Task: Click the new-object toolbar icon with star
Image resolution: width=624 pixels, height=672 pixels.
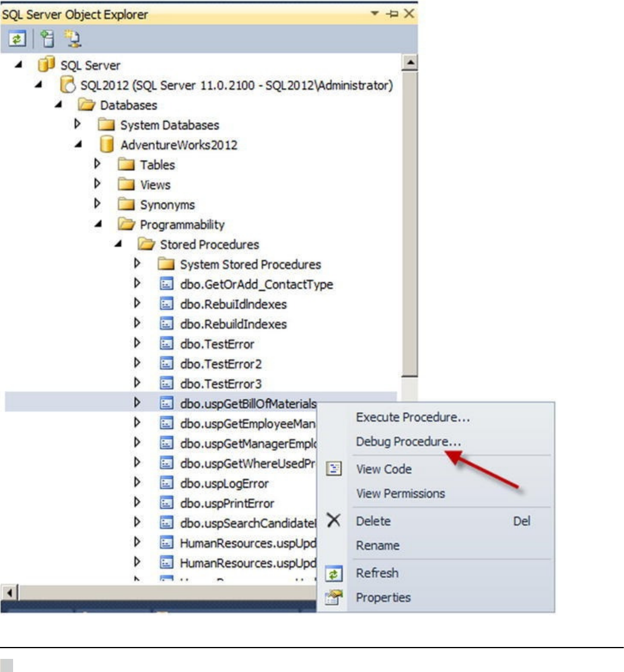Action: 73,39
